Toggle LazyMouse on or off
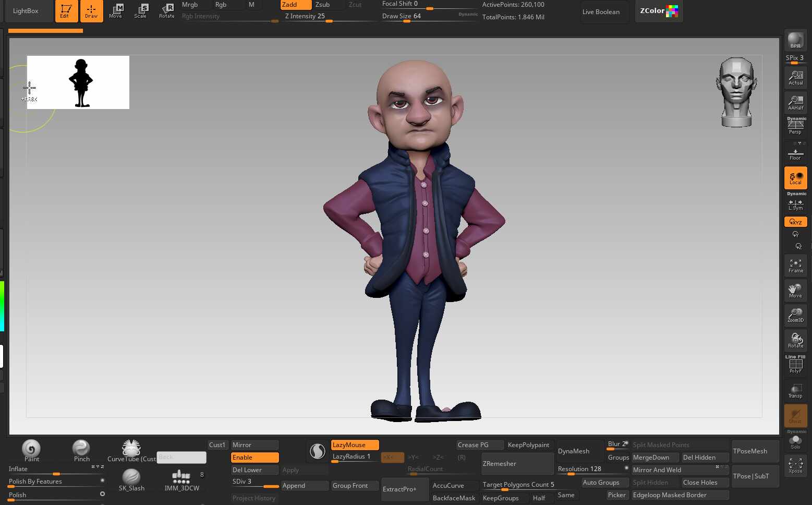This screenshot has height=505, width=812. 355,445
